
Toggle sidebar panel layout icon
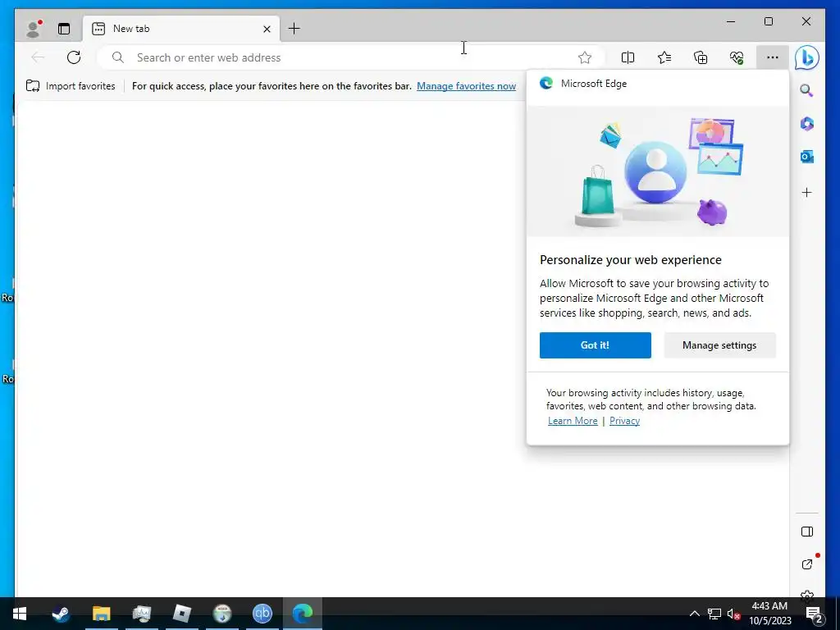coord(807,532)
